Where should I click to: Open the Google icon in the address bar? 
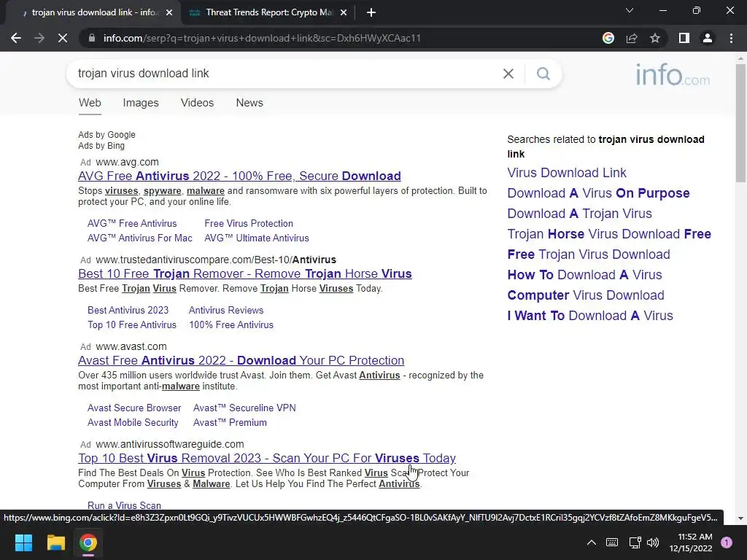click(608, 38)
